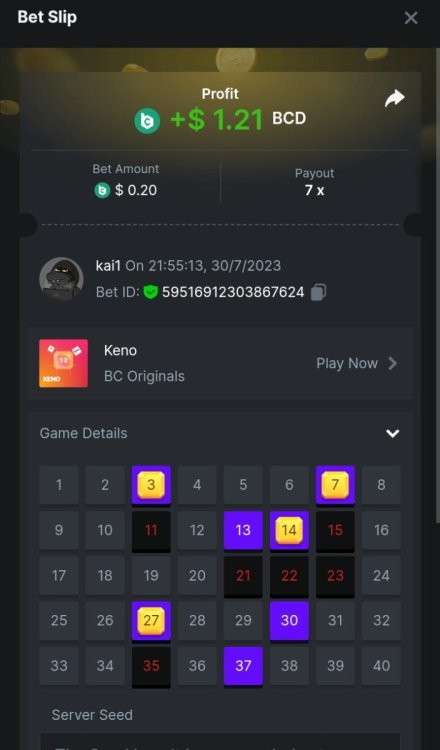This screenshot has height=750, width=440.
Task: Click the share arrow icon
Action: tap(395, 99)
